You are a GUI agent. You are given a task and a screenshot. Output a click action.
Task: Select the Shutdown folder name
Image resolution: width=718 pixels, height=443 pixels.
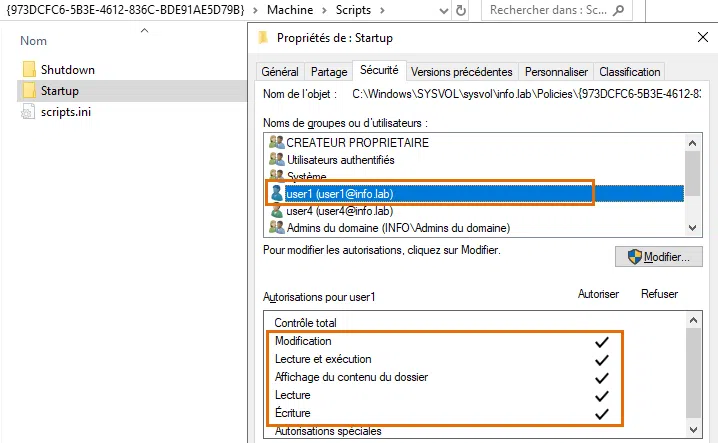[68, 70]
